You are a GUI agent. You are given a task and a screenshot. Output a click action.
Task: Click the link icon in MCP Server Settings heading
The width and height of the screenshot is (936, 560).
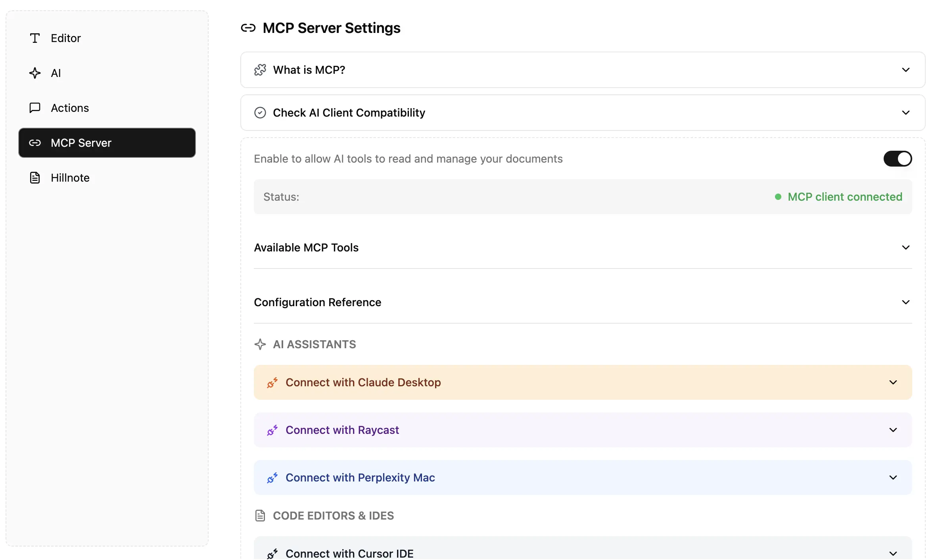pos(248,28)
